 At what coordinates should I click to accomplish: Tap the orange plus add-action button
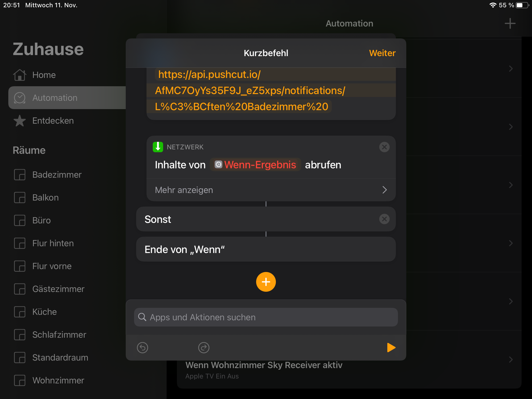click(x=266, y=282)
